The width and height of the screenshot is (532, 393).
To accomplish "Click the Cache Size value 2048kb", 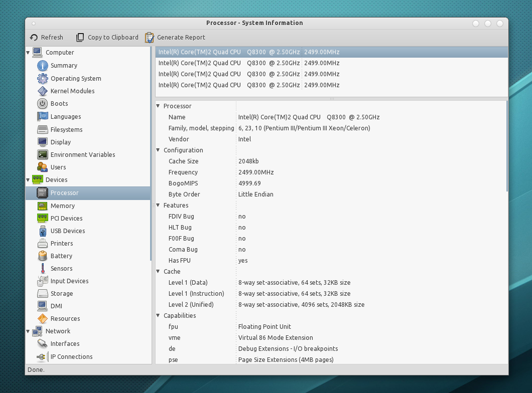I will pos(248,161).
